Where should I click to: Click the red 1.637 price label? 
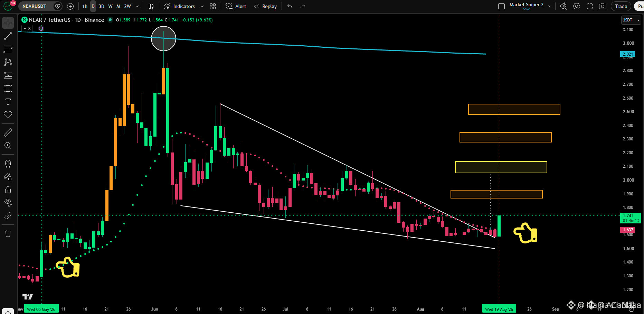(x=628, y=230)
